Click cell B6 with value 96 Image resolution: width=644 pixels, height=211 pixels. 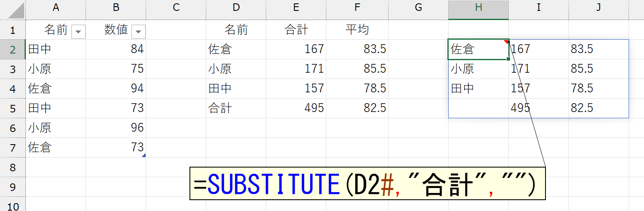point(116,128)
